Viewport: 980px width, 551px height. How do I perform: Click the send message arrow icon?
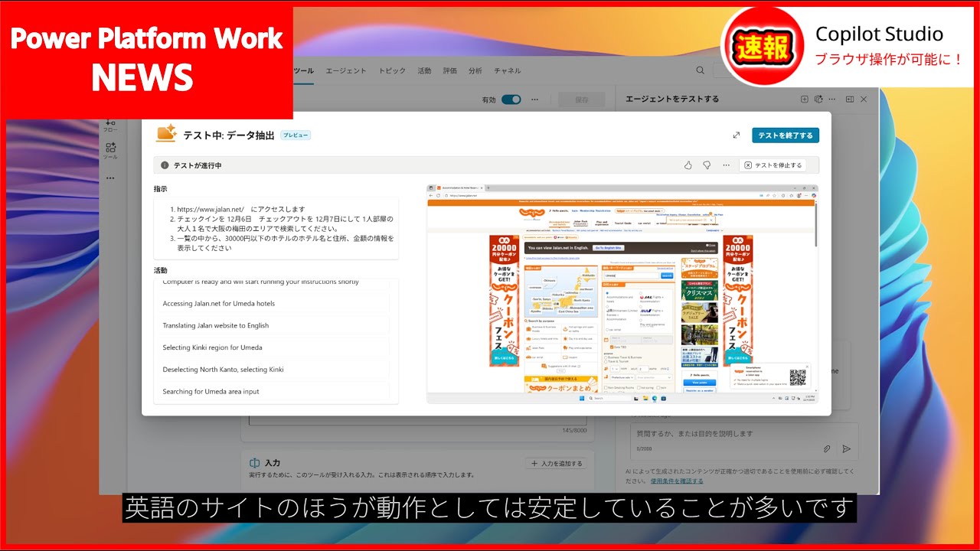(846, 449)
